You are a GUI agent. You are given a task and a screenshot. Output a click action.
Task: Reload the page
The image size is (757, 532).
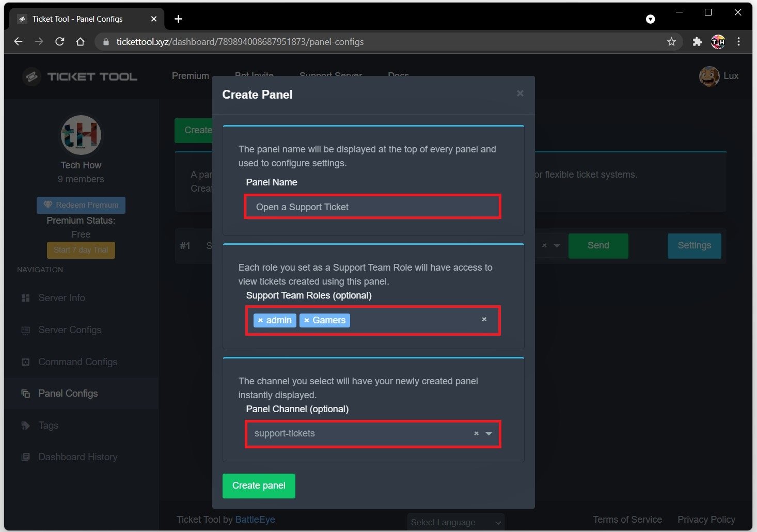click(60, 42)
